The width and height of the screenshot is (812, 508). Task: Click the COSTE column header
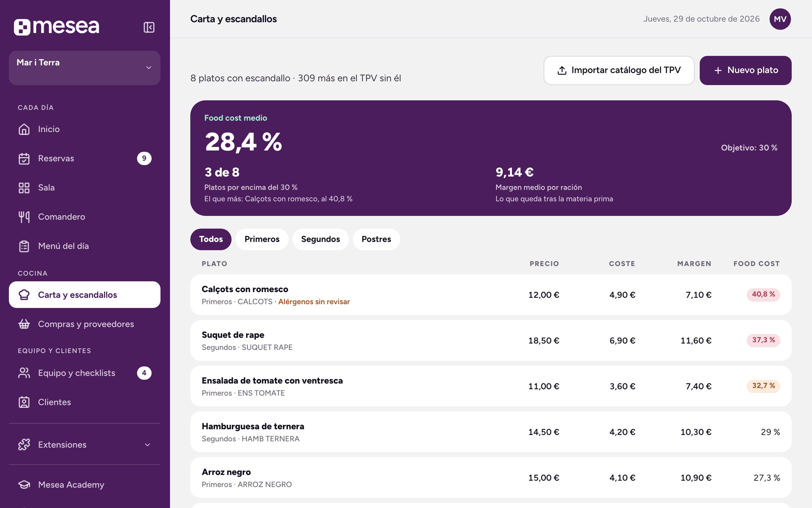(622, 264)
